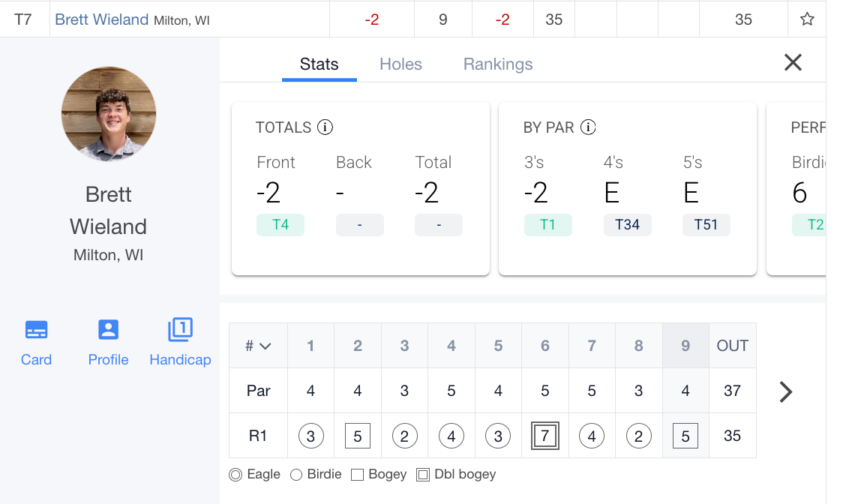
Task: Click the bogey score 5 on hole 2
Action: (358, 436)
